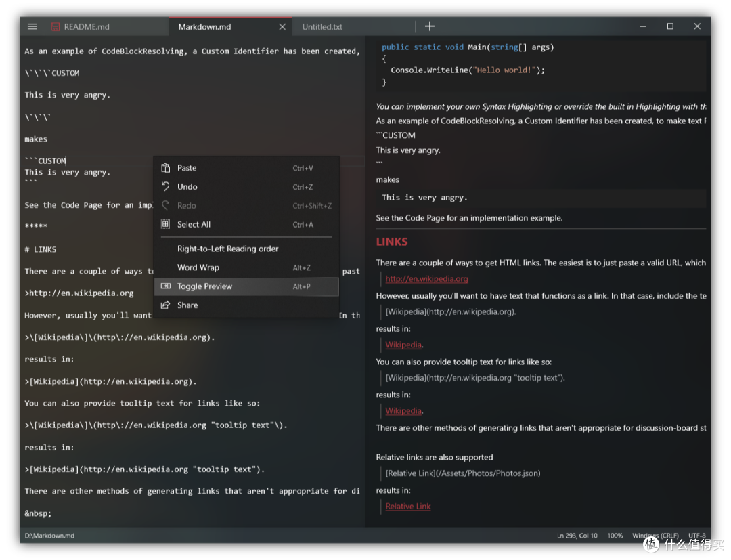Click the save icon on README.md tab
731x560 pixels.
pos(55,26)
